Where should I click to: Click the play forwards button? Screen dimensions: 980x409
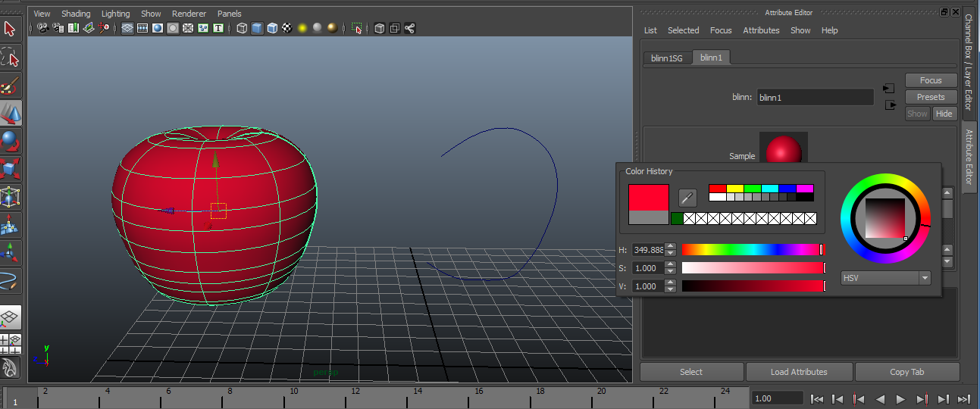[x=901, y=398]
